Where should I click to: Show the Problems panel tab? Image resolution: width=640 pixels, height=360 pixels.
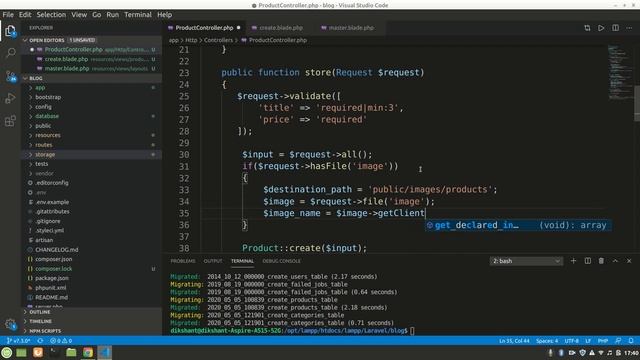click(x=182, y=261)
